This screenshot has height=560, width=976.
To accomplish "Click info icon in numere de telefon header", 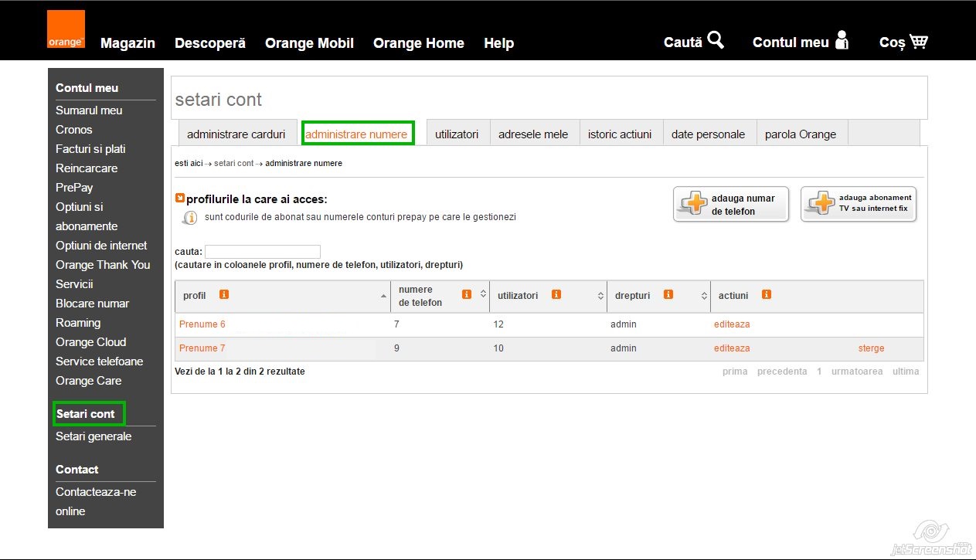I will coord(467,294).
